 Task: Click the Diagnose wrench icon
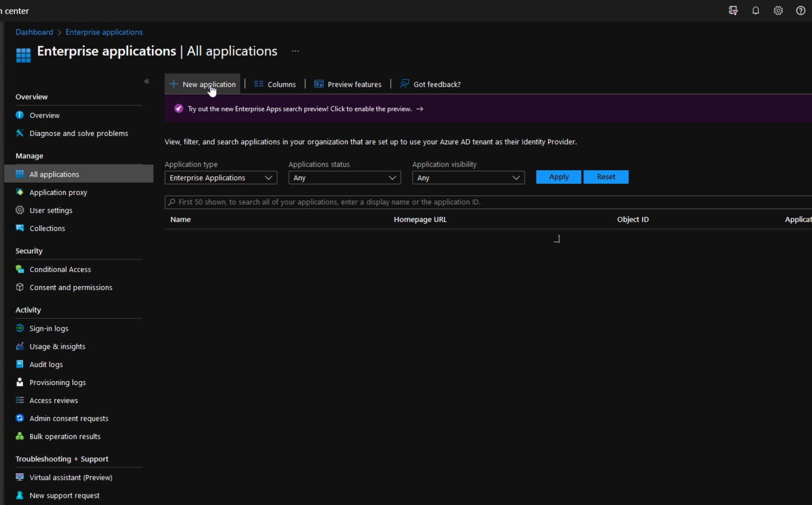click(x=20, y=133)
